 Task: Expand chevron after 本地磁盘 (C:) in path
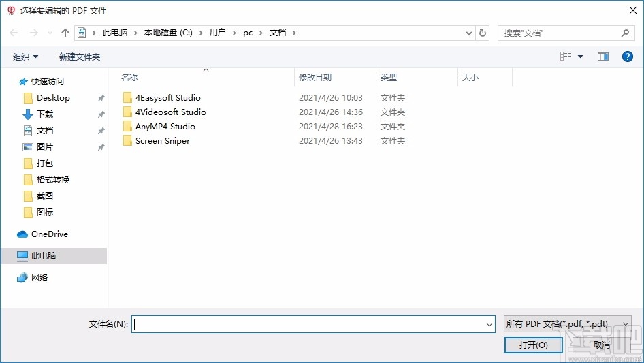click(x=201, y=33)
